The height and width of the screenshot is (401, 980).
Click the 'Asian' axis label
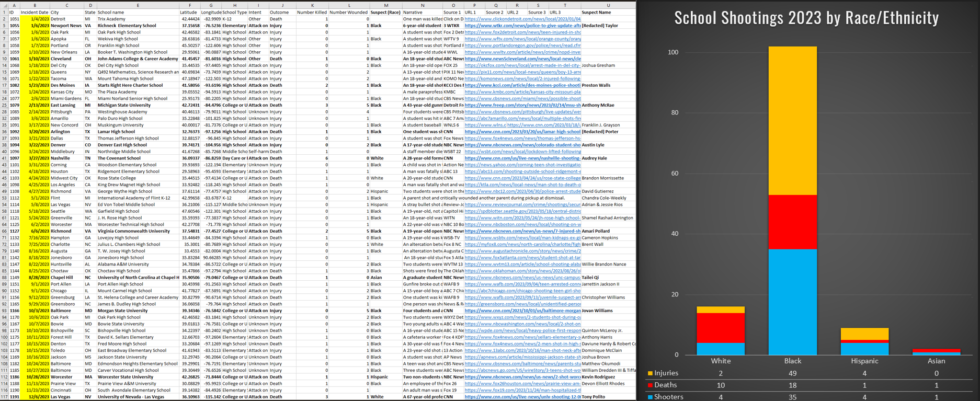pyautogui.click(x=936, y=361)
